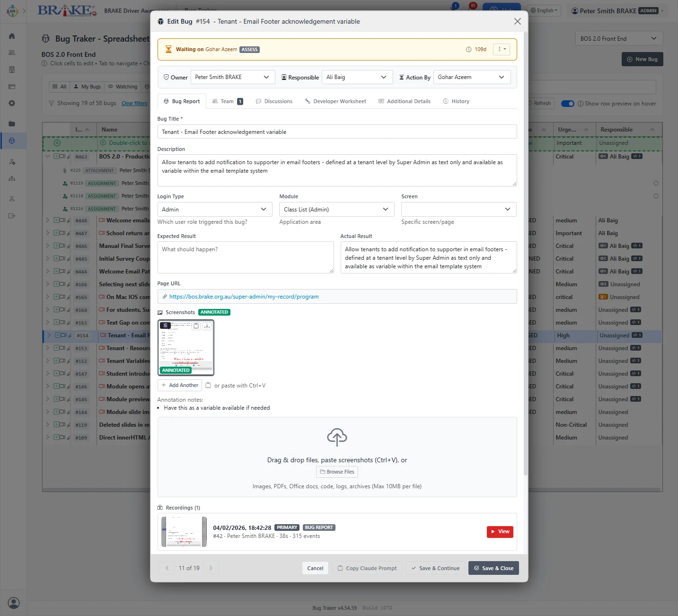Toggle Show row preview on hover

[x=568, y=104]
